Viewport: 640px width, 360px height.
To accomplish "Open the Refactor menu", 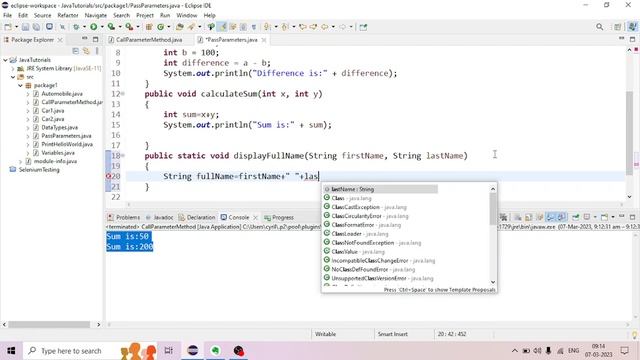I will pos(68,15).
